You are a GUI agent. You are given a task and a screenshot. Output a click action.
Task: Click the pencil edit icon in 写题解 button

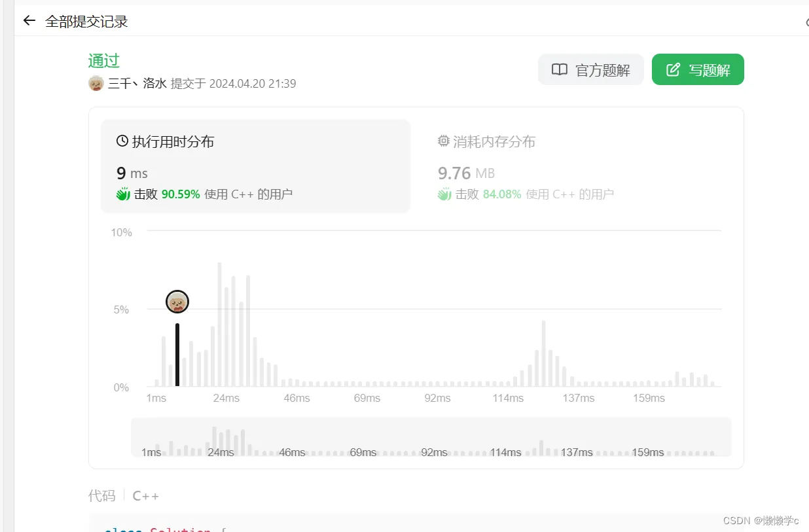[673, 70]
